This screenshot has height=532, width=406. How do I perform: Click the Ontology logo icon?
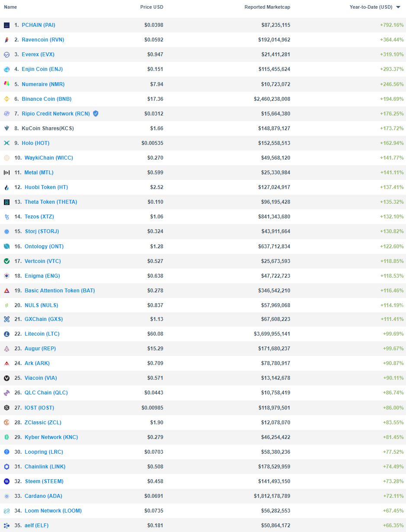coord(6,247)
